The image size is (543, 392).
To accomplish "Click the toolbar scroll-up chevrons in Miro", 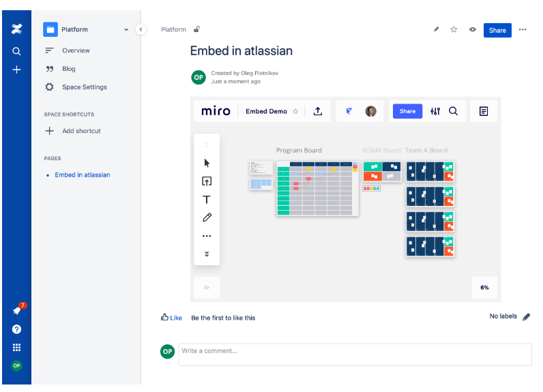I will tap(207, 145).
